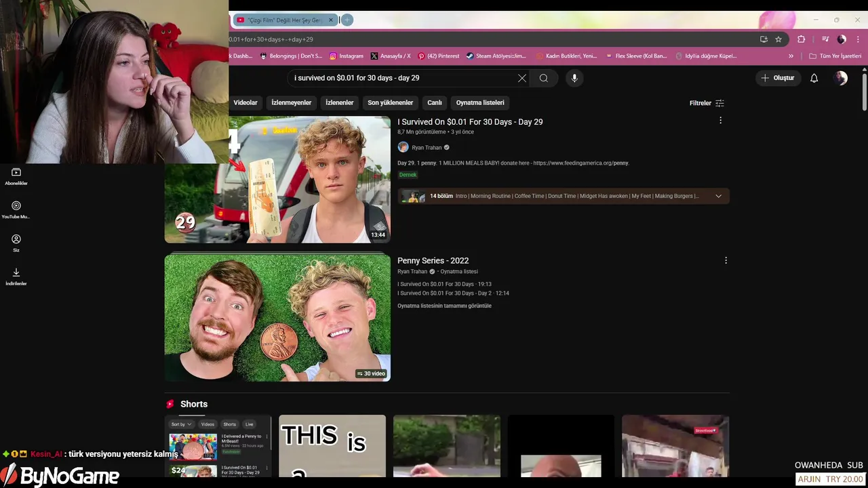Image resolution: width=868 pixels, height=488 pixels.
Task: Open the feedingamerica.org/penny donation link
Action: [x=581, y=163]
